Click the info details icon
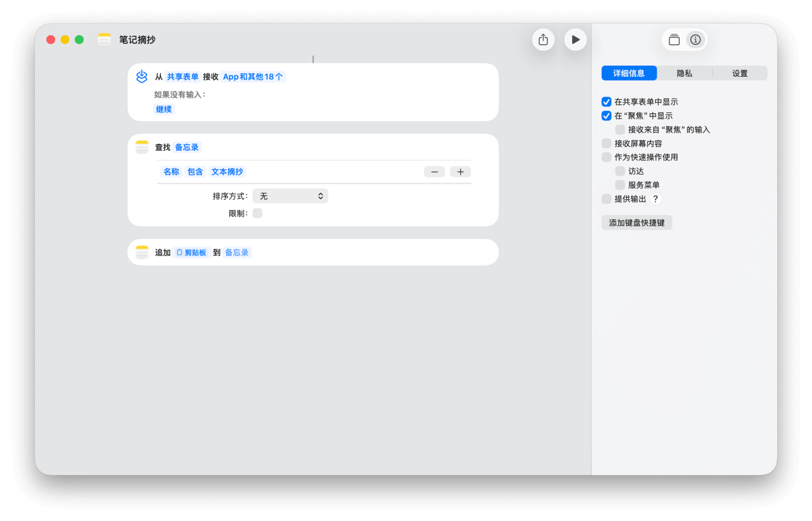 (x=695, y=40)
